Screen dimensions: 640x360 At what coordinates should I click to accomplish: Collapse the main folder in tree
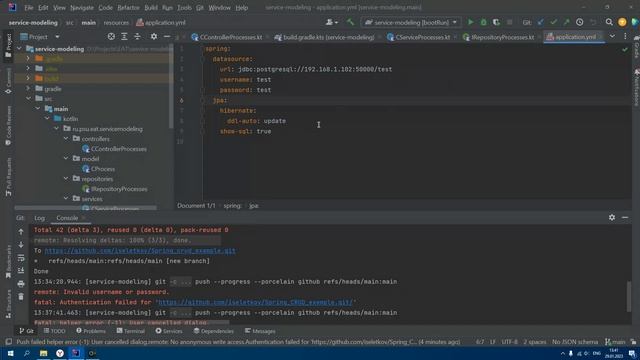tap(38, 109)
